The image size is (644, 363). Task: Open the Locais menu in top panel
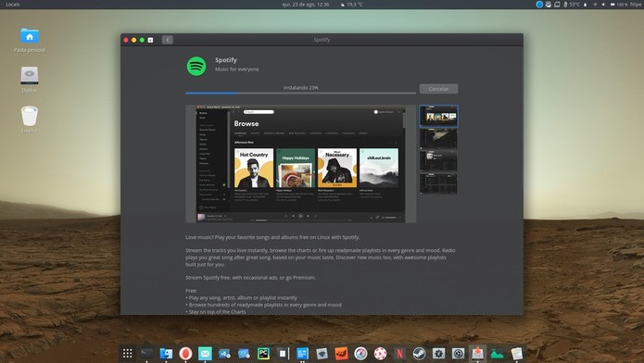13,4
